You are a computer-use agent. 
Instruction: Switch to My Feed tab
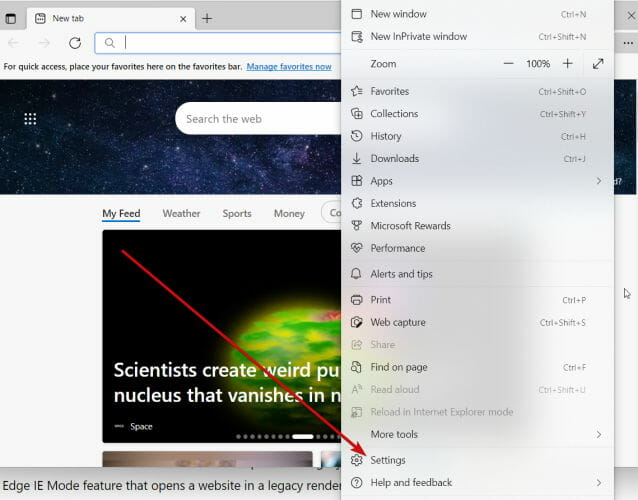click(121, 214)
